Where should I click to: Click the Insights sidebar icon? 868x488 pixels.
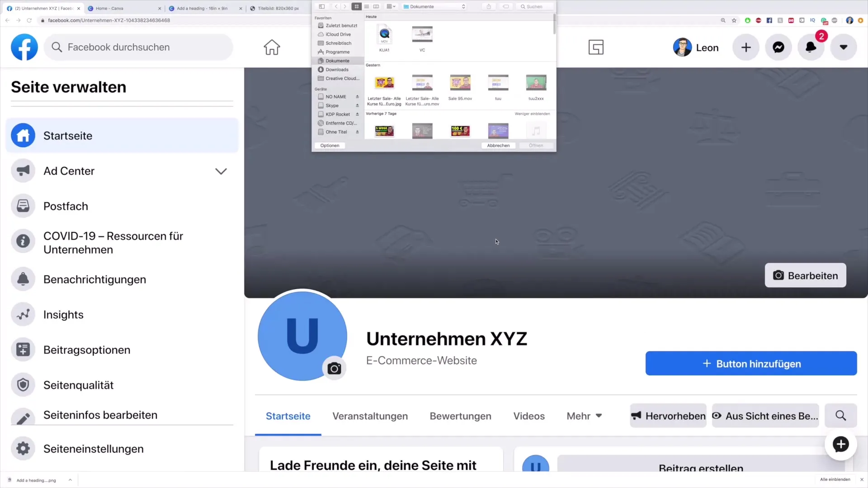coord(23,314)
